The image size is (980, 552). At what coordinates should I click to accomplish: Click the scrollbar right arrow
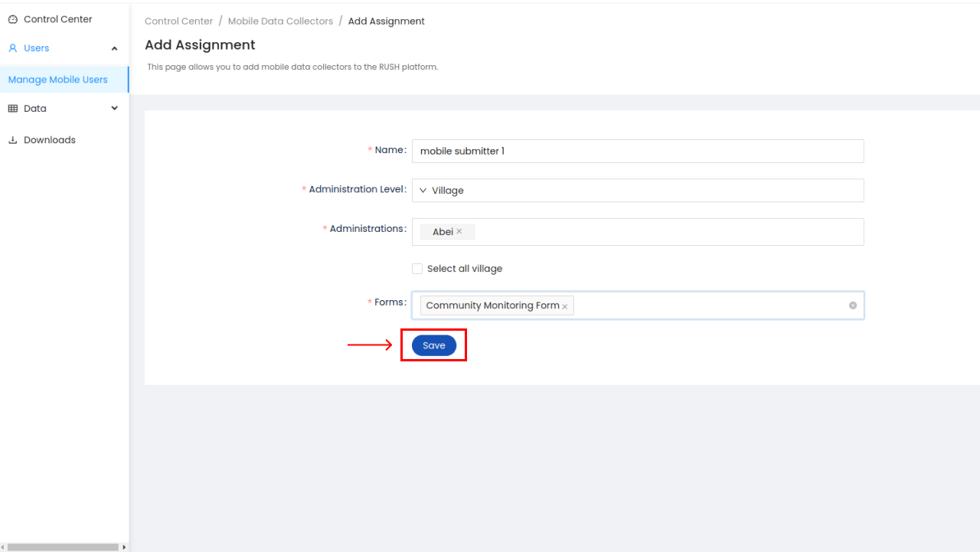tap(125, 547)
